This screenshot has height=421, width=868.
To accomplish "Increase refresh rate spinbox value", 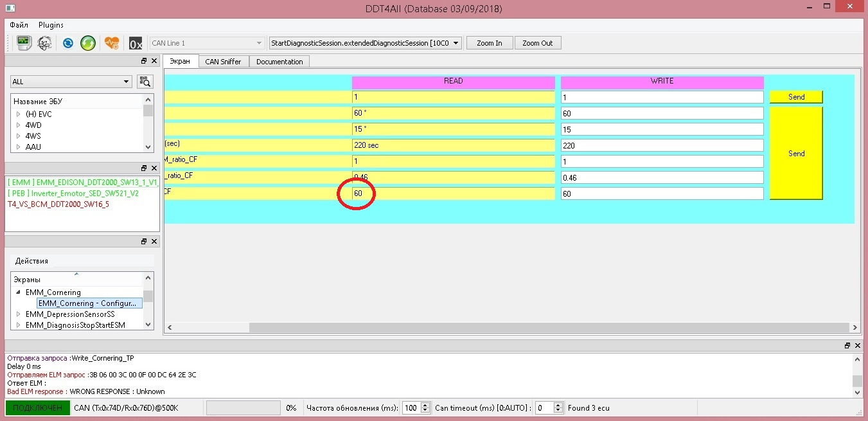I will tap(425, 405).
